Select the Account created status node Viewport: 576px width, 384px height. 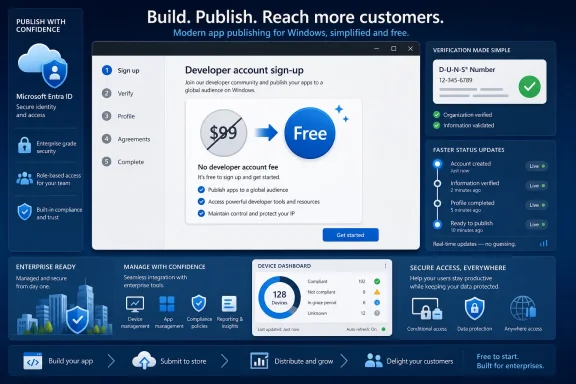click(x=437, y=164)
